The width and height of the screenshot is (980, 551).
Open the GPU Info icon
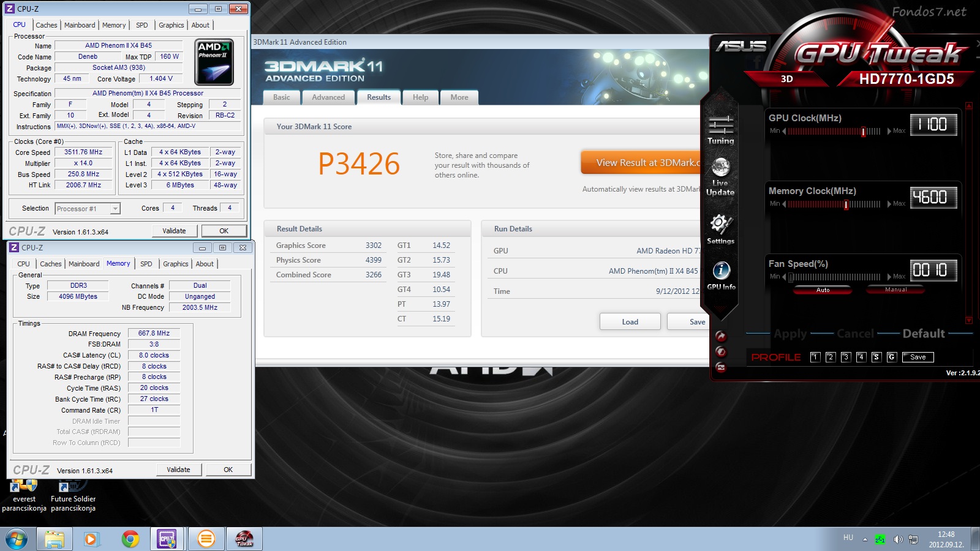(721, 275)
